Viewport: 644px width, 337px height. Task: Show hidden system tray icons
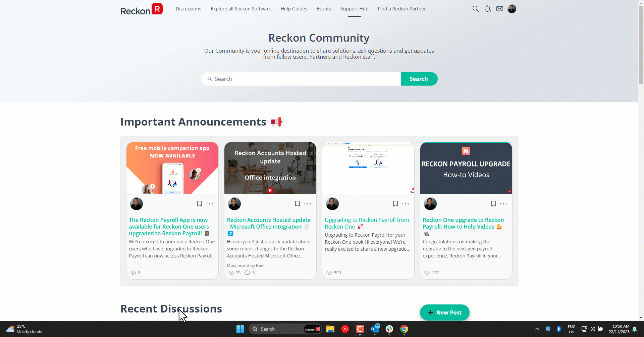coord(537,329)
